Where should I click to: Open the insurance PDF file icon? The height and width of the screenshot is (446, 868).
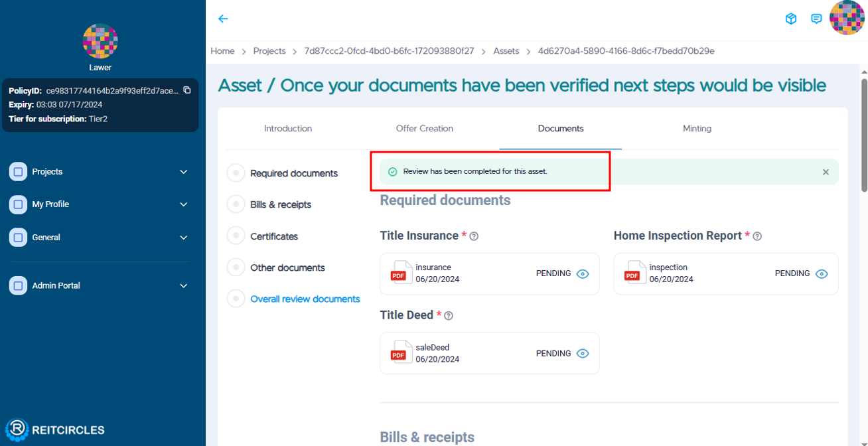click(401, 273)
